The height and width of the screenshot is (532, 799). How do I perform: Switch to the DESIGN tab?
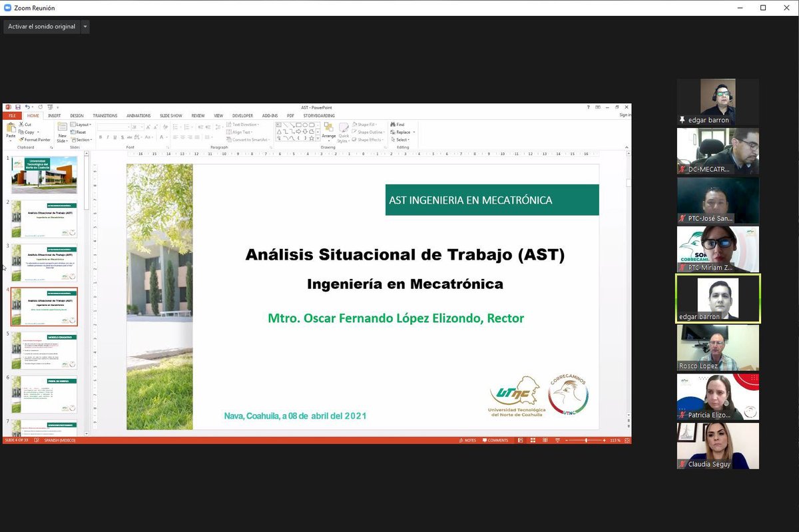77,115
